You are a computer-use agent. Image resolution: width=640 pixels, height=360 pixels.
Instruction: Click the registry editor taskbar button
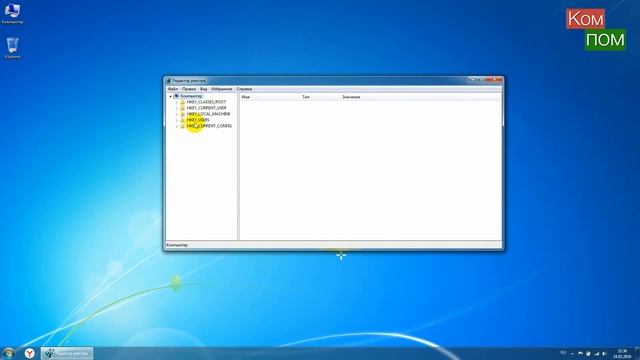(67, 353)
